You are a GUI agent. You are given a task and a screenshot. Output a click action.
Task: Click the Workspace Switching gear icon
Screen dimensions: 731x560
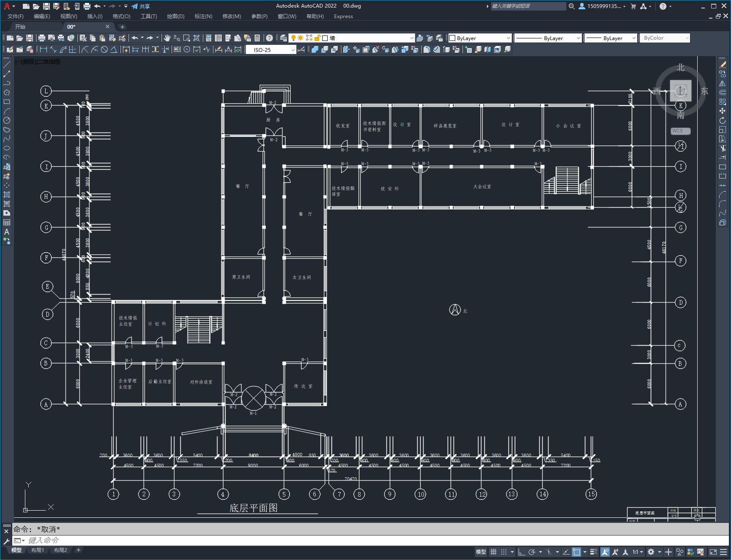click(x=651, y=552)
